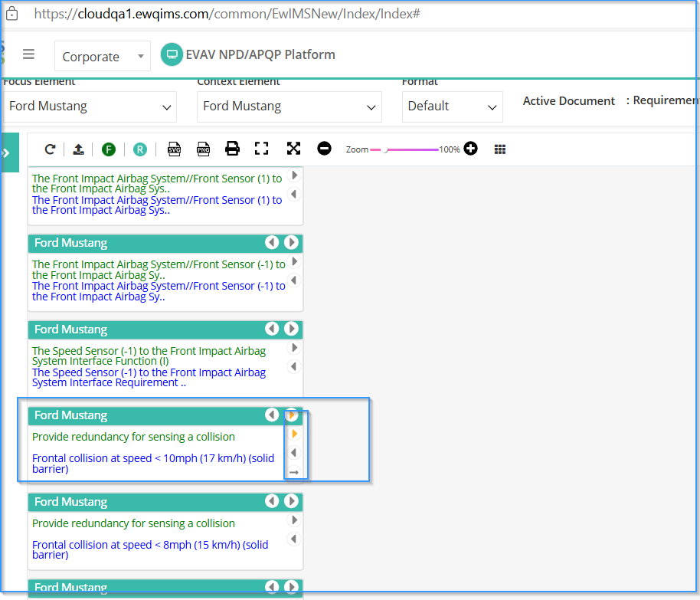Expand the collapsed left side panel
This screenshot has height=600, width=700.
point(8,152)
